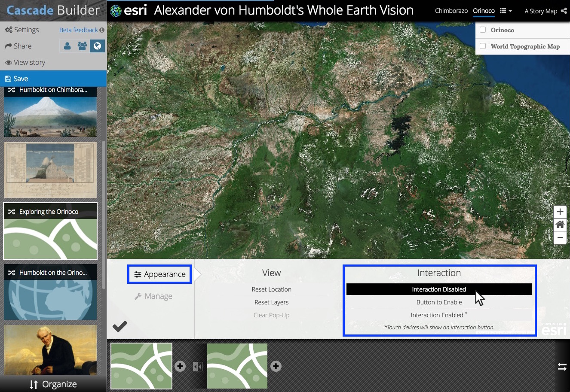Open the transition icon between views
Screen dimensions: 570x392
pos(198,367)
